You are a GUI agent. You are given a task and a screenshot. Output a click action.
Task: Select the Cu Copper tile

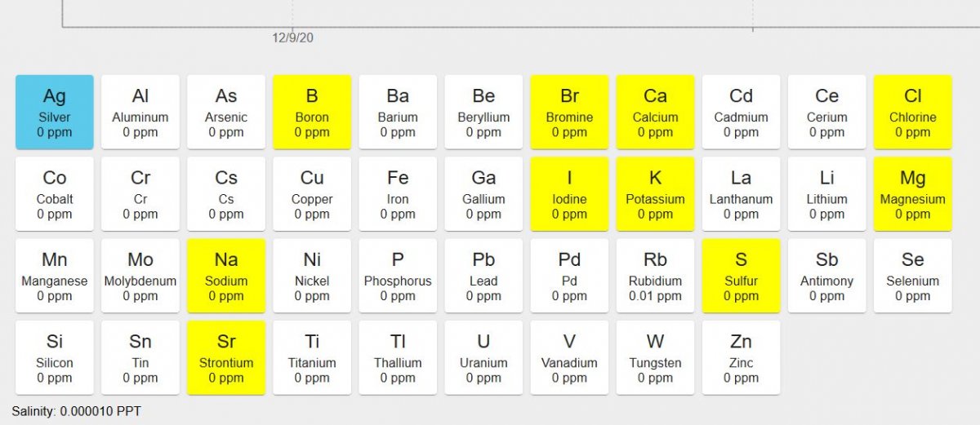(x=312, y=194)
